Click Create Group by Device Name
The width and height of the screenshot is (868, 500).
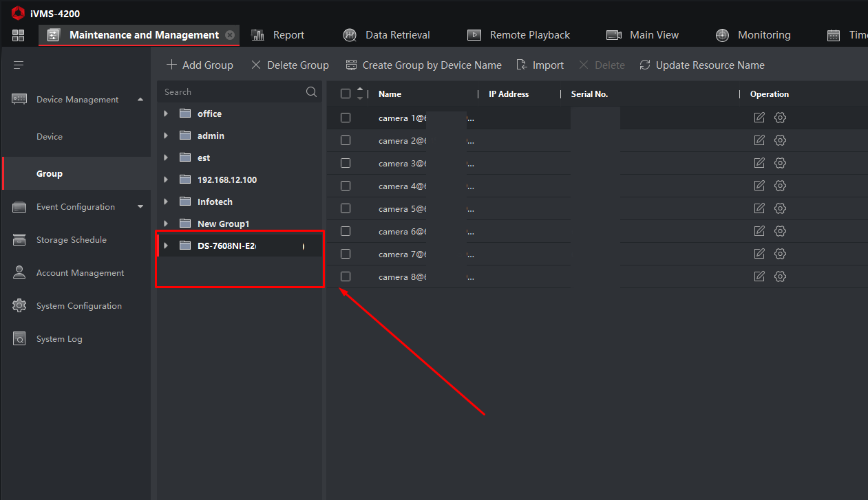423,65
